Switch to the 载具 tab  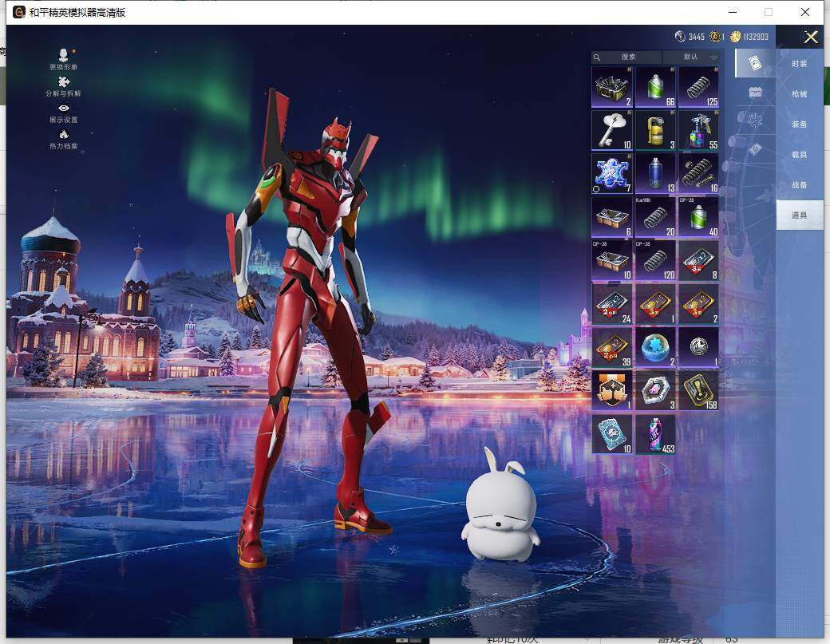(800, 155)
